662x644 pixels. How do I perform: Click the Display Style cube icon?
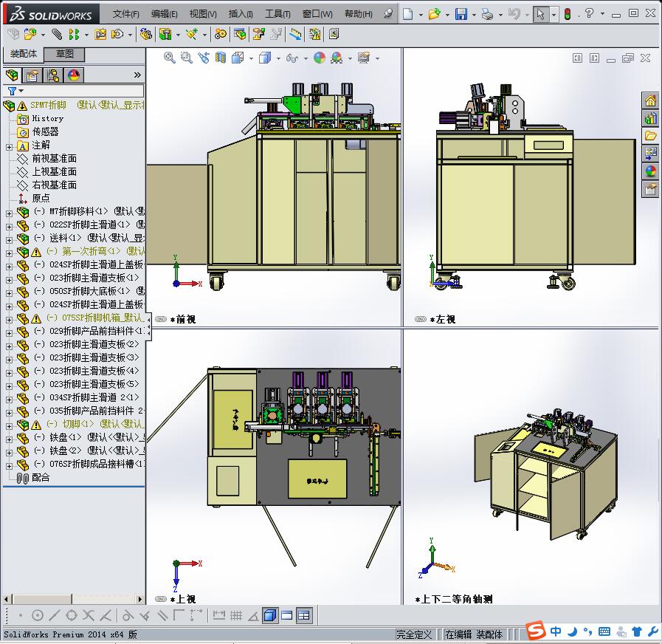point(265,58)
